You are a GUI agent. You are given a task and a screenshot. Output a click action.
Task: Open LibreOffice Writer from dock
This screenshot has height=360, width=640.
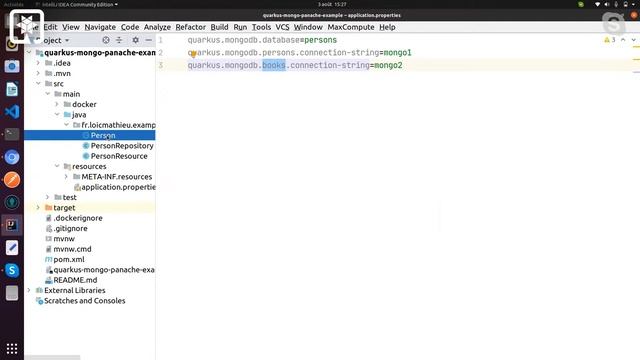(12, 89)
